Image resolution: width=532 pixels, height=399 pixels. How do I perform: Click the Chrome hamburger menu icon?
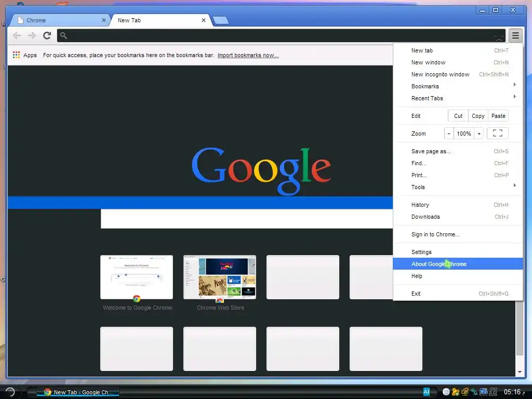point(515,35)
